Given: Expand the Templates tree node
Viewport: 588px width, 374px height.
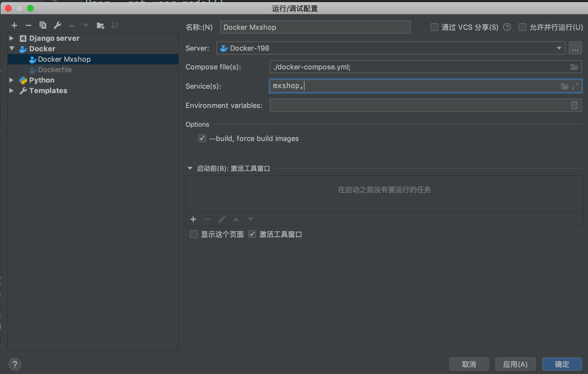Looking at the screenshot, I should coord(12,91).
